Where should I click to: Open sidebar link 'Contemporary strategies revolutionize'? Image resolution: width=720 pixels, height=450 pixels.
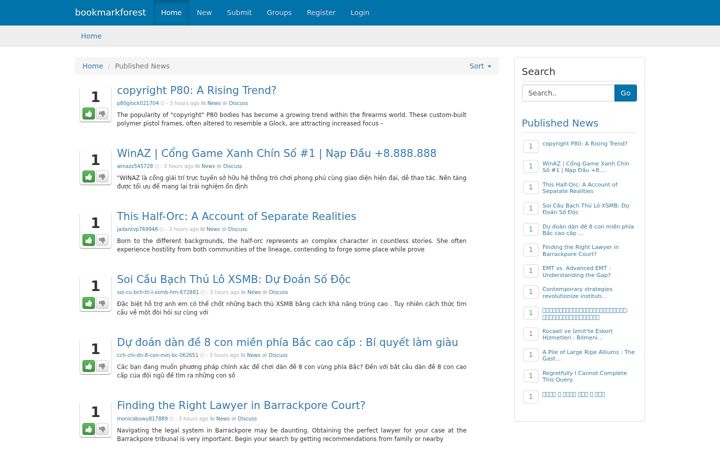tap(577, 292)
